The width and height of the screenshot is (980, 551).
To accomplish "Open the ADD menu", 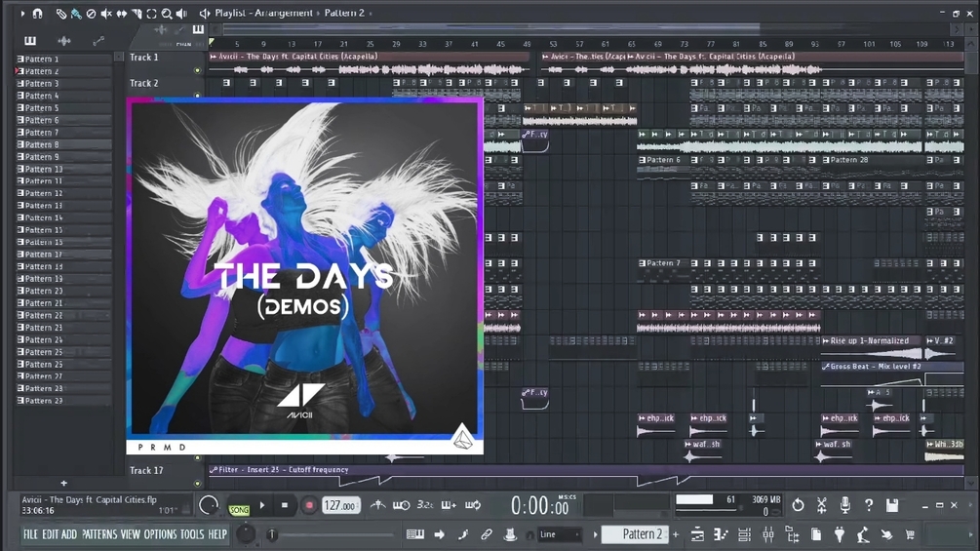I will click(x=69, y=534).
